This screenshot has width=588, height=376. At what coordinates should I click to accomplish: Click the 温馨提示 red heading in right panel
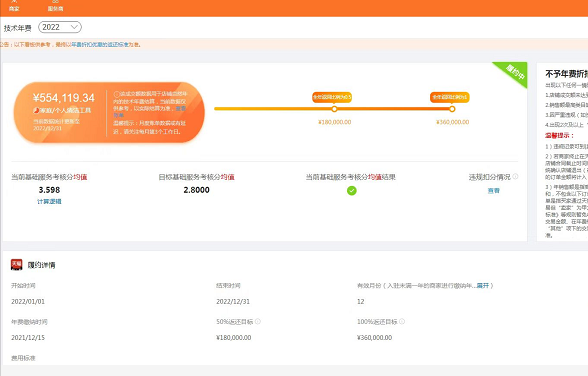[x=559, y=135]
